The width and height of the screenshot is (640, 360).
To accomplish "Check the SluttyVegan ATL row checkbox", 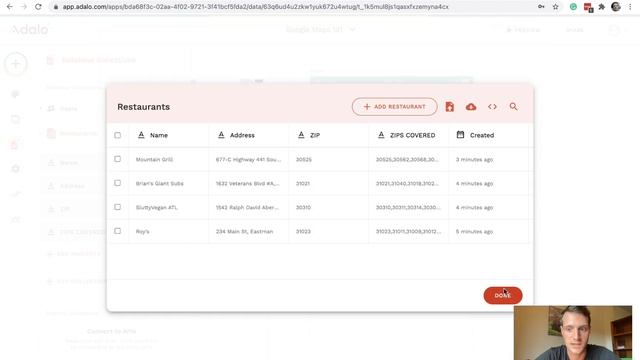I will click(x=118, y=207).
